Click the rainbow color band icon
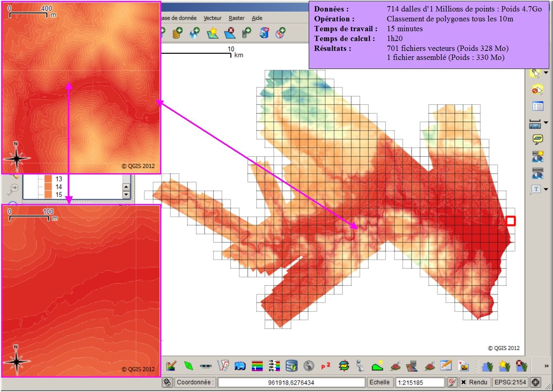Image resolution: width=553 pixels, height=392 pixels. click(257, 365)
